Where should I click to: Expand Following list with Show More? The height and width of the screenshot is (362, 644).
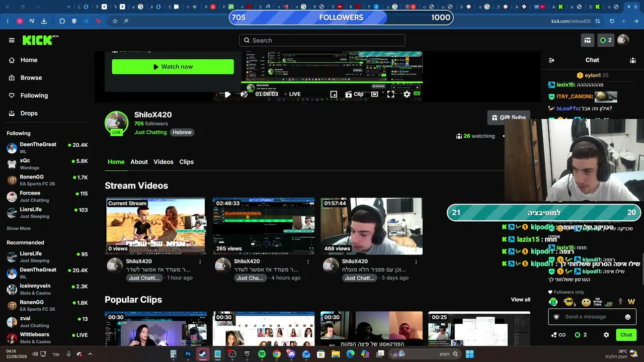[19, 228]
